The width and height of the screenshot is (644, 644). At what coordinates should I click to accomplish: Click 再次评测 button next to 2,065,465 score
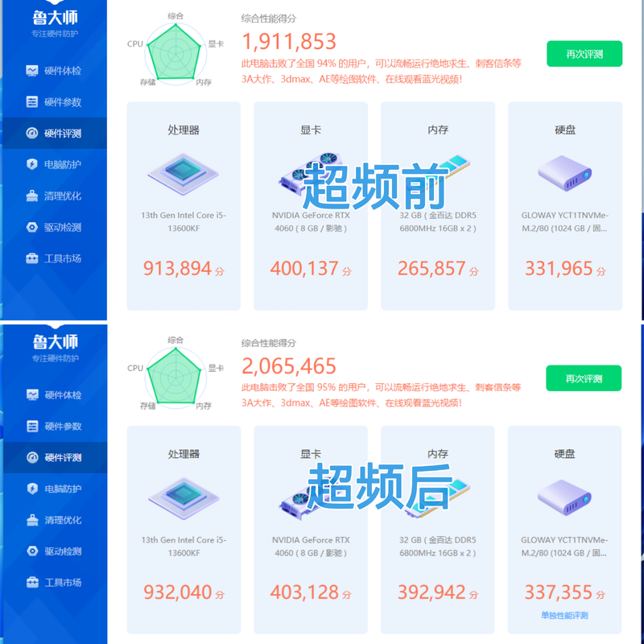point(583,378)
